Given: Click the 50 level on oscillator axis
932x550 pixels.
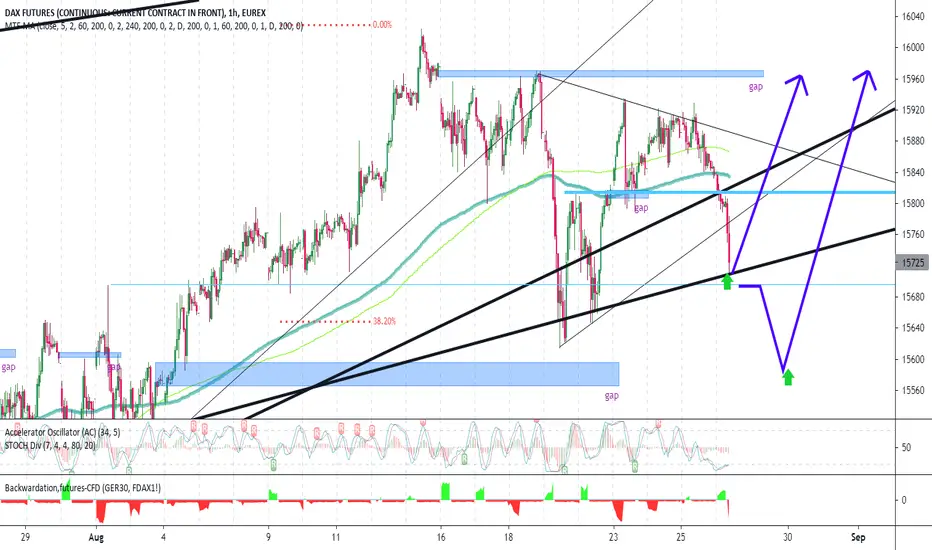Looking at the screenshot, I should (x=906, y=447).
